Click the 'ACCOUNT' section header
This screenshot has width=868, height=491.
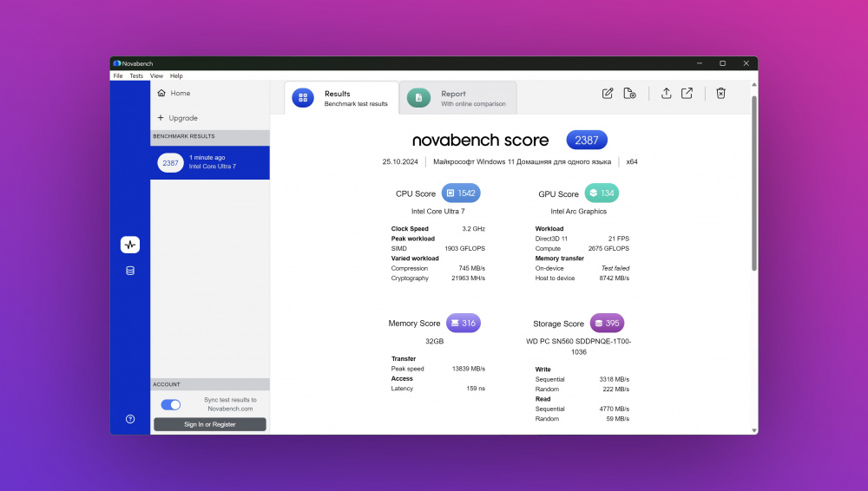[x=167, y=384]
